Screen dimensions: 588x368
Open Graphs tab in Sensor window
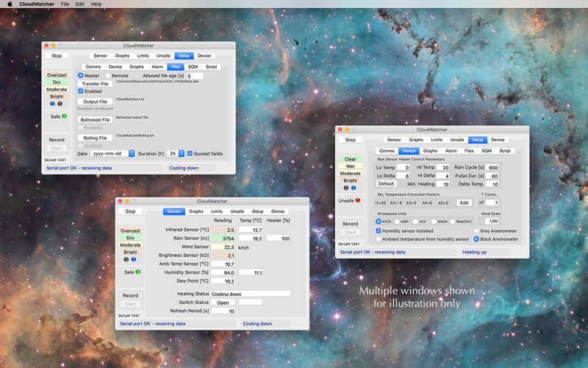(x=196, y=211)
